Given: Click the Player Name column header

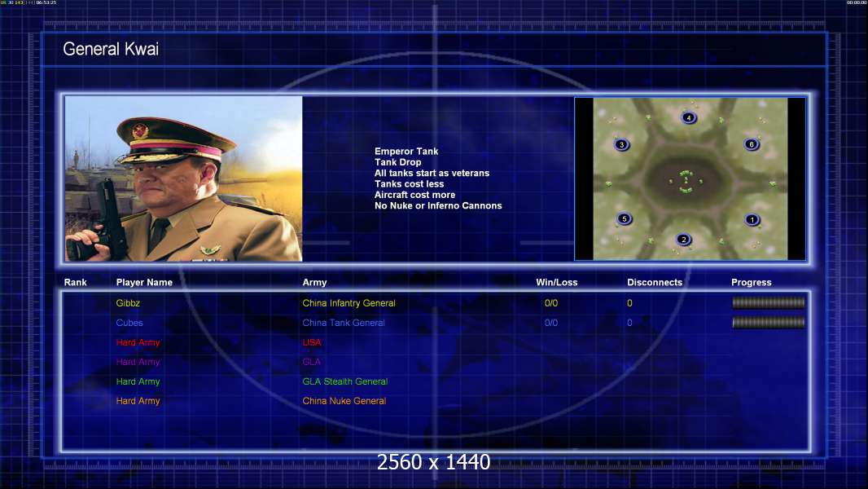Looking at the screenshot, I should click(144, 283).
